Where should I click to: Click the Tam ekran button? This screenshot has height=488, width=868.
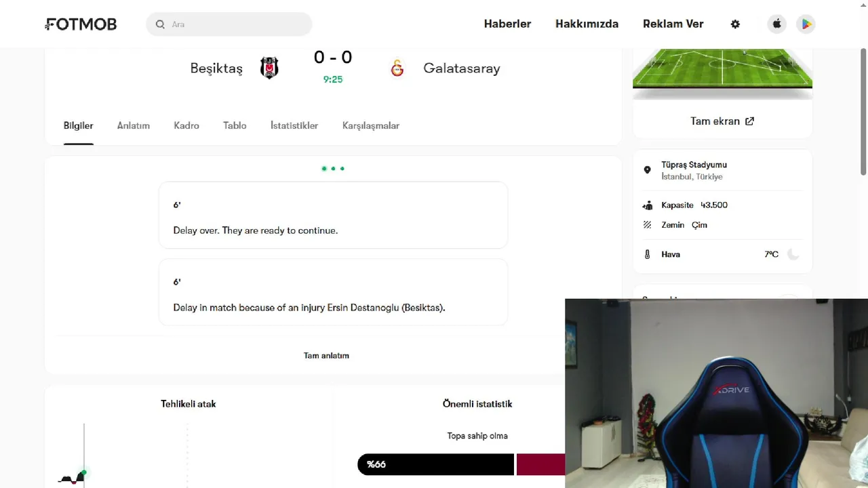(x=715, y=121)
